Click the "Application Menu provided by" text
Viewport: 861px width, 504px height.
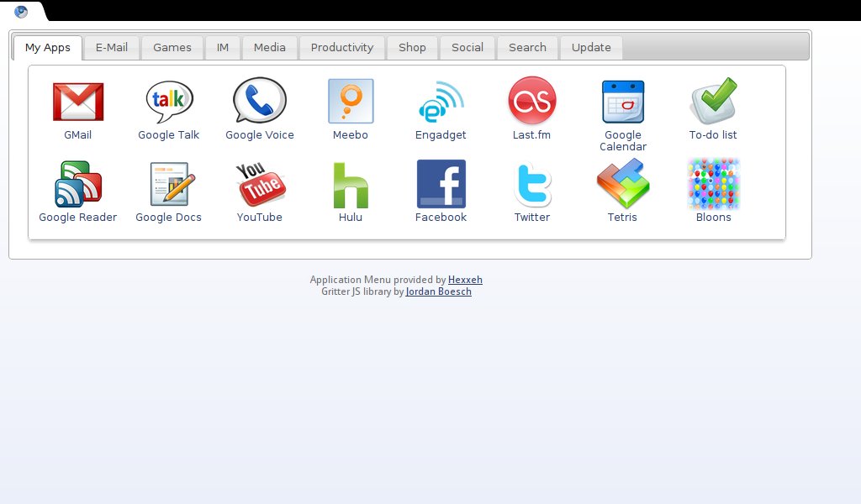378,280
